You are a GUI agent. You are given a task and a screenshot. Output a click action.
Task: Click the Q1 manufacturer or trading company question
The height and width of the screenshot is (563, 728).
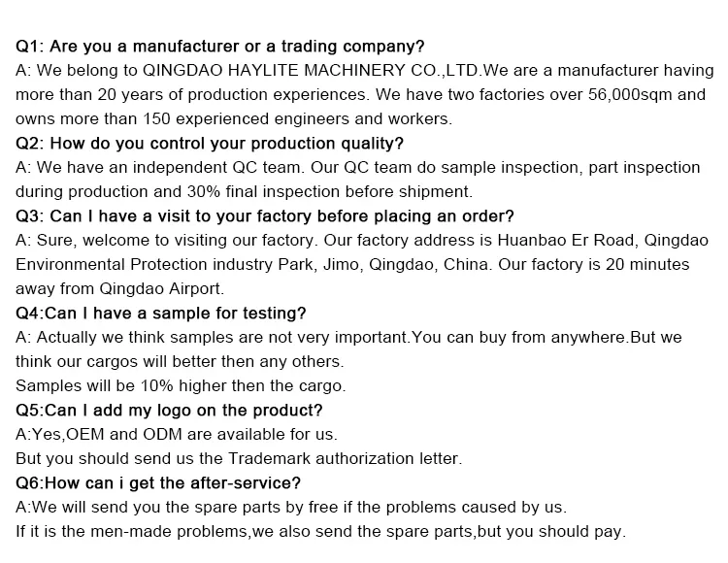pos(220,46)
